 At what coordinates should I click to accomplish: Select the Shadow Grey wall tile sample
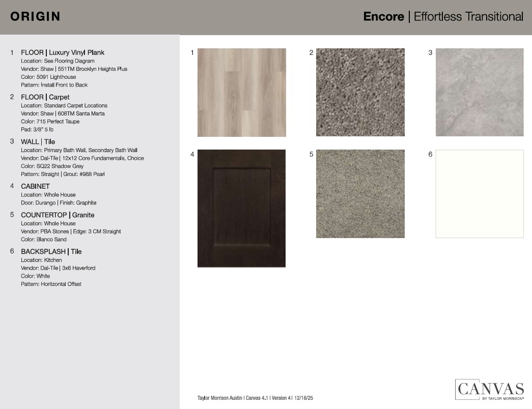tap(480, 92)
